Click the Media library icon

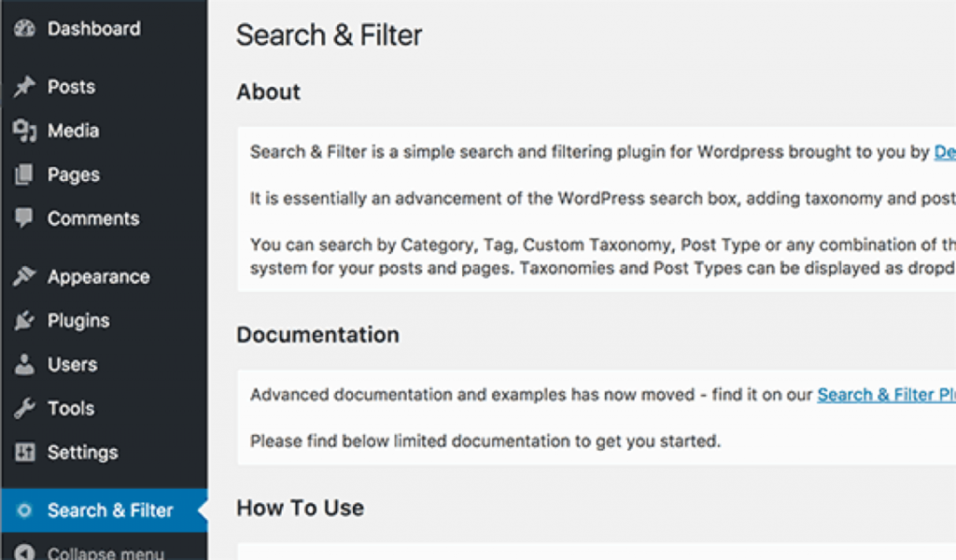[25, 131]
